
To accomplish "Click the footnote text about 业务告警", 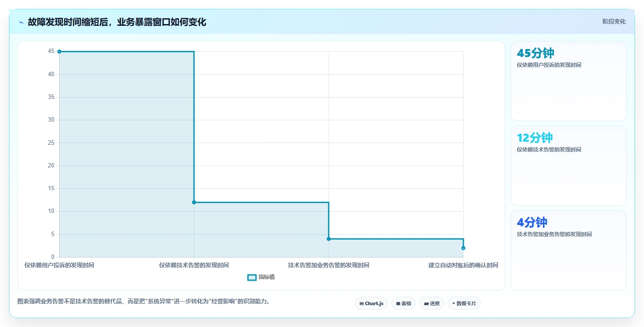I will coord(144,302).
